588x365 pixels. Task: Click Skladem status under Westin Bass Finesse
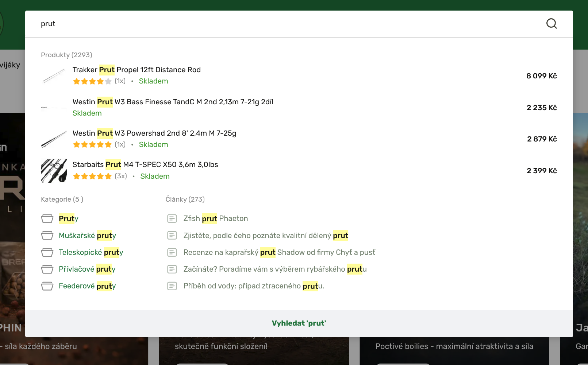point(87,113)
